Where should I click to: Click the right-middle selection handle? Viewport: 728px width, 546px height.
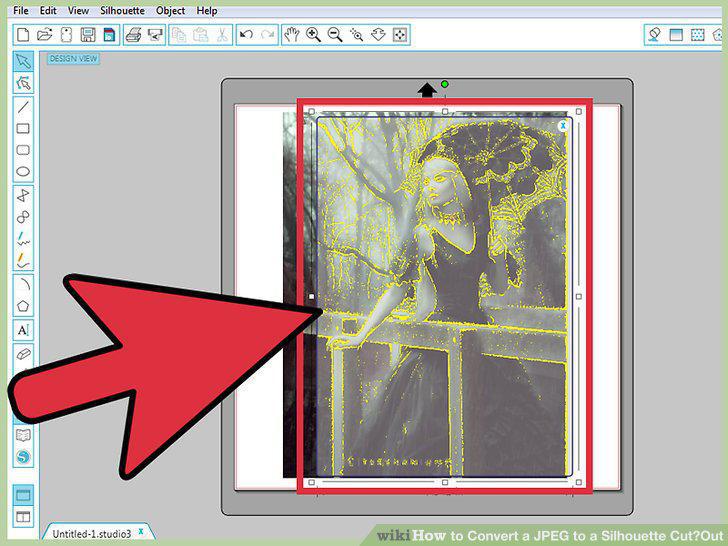(x=578, y=296)
